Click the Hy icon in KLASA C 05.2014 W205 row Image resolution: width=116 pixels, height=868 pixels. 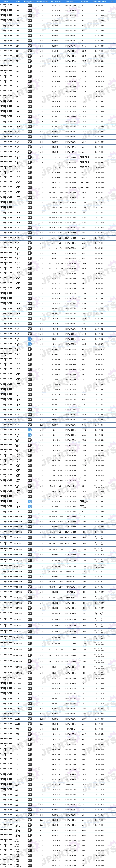point(30,339)
